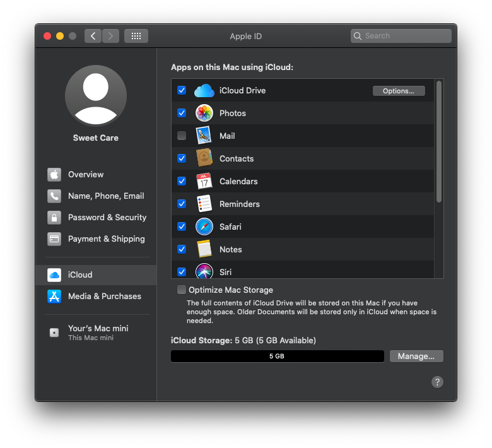
Task: Uncheck the iCloud Drive checkbox
Action: [182, 90]
